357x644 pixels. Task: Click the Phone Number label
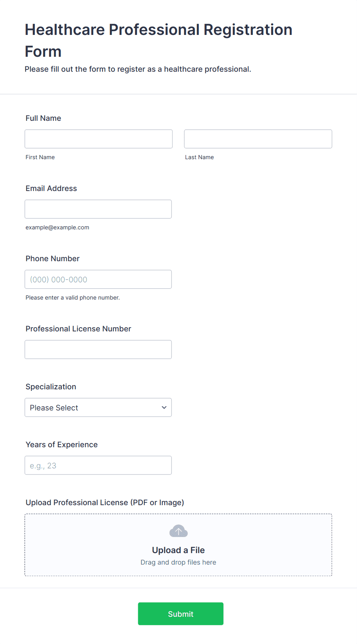click(53, 259)
